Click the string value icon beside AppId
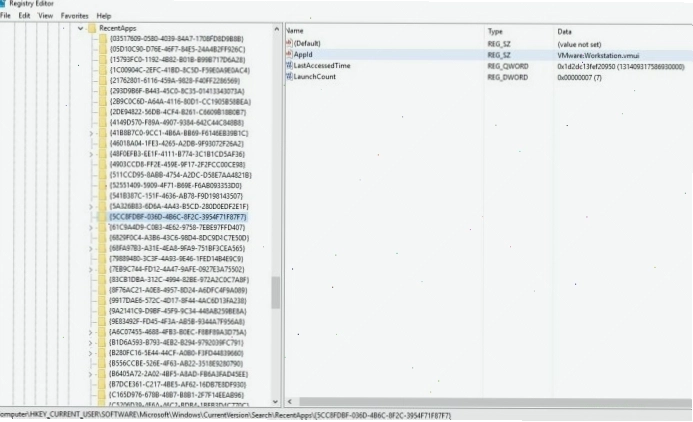 289,54
